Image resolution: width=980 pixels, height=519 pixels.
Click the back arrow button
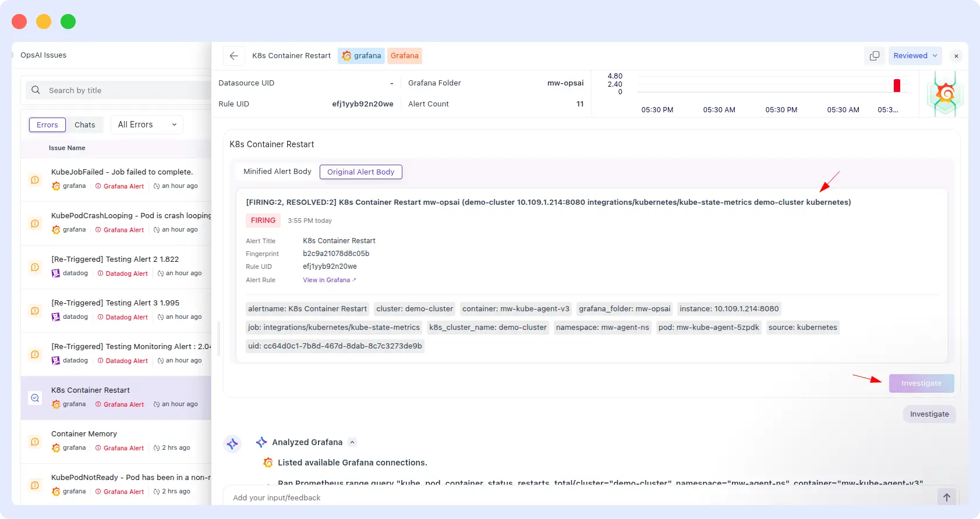pyautogui.click(x=233, y=56)
